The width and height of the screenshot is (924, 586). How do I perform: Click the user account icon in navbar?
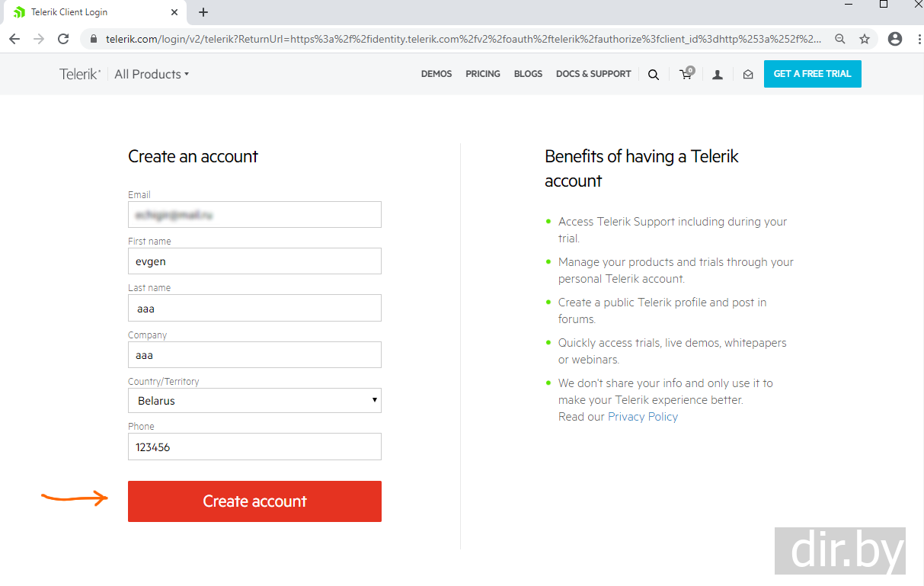(718, 75)
